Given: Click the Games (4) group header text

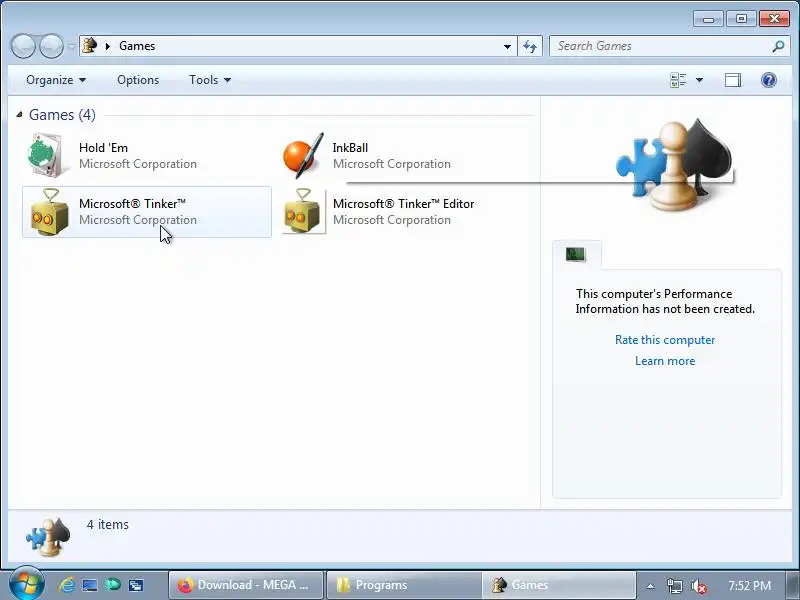Looking at the screenshot, I should 62,115.
